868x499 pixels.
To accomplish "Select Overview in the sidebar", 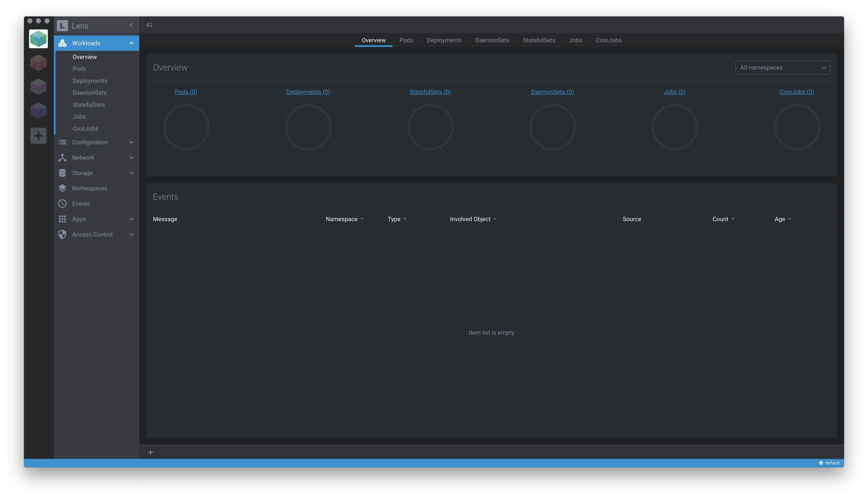I will tap(85, 57).
